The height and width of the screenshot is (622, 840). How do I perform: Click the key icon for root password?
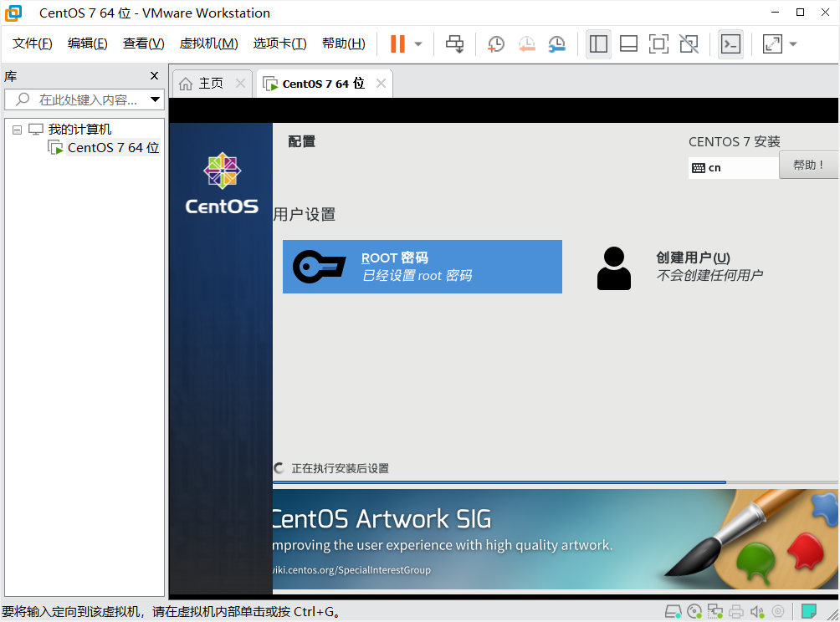(319, 267)
